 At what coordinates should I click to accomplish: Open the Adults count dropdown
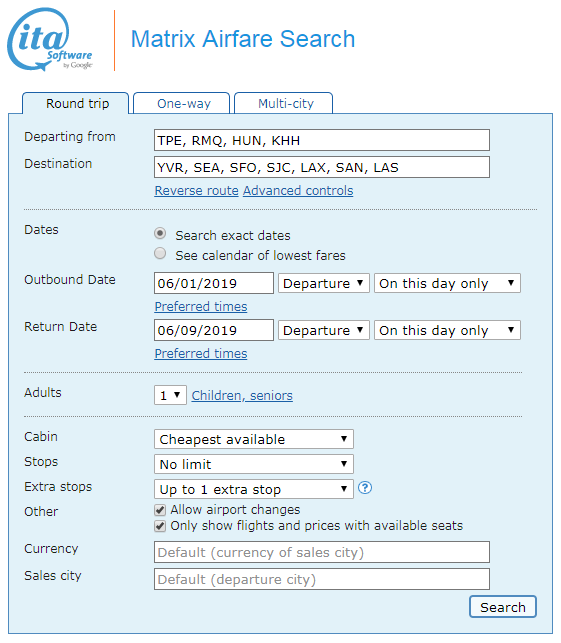click(170, 395)
